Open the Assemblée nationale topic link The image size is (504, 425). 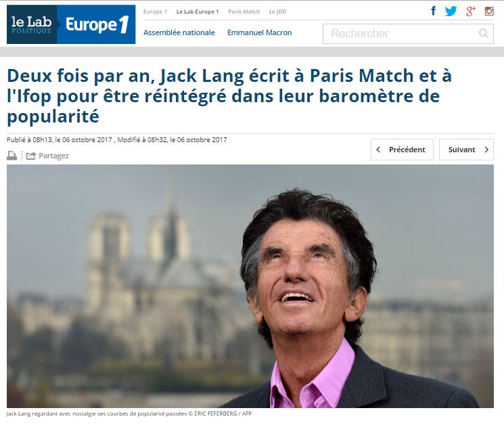point(179,32)
